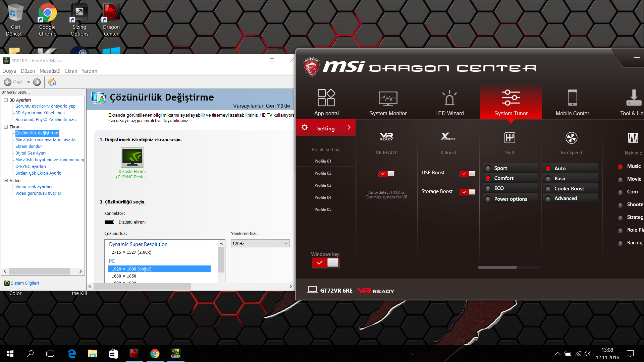
Task: Select Movie Nahimic profile
Action: (x=631, y=179)
